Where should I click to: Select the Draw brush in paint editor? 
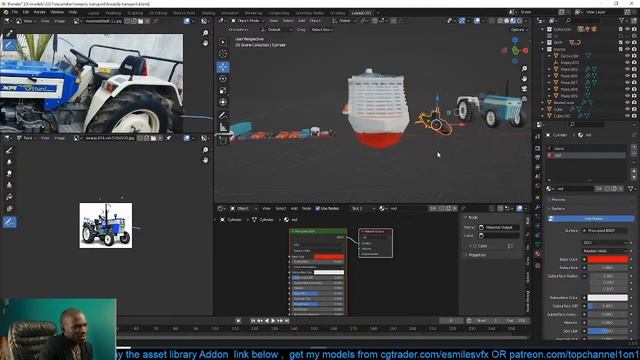click(9, 150)
